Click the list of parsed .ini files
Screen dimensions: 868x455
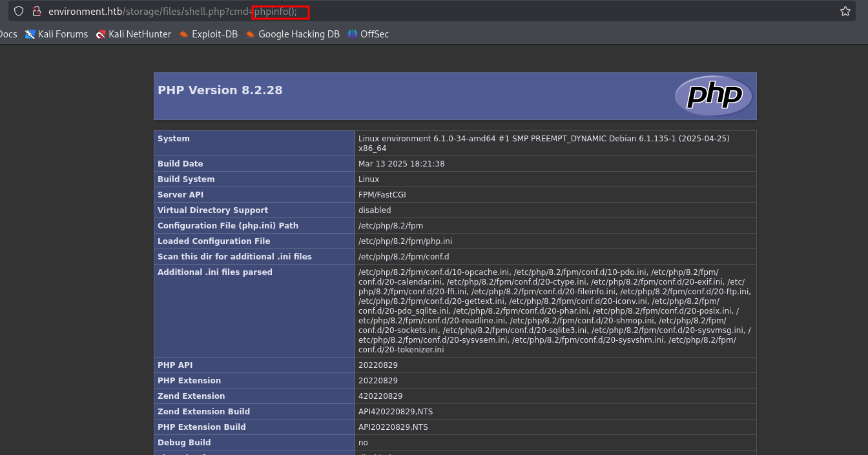[x=555, y=311]
